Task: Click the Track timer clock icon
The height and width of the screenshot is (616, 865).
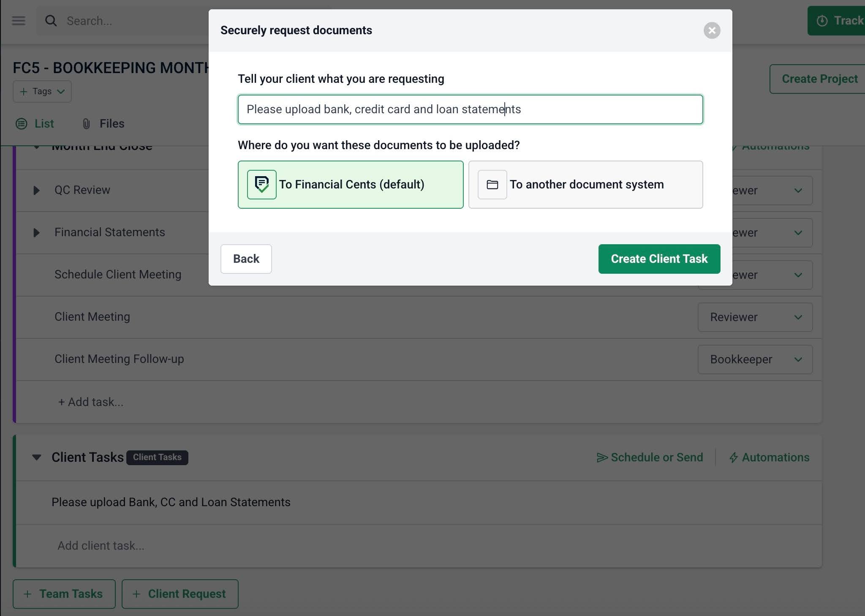Action: tap(822, 21)
